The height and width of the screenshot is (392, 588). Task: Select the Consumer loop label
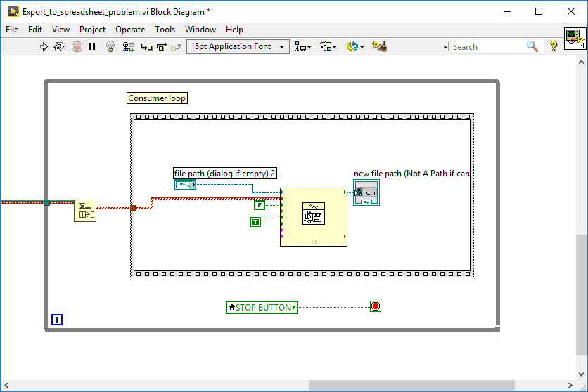pyautogui.click(x=157, y=98)
